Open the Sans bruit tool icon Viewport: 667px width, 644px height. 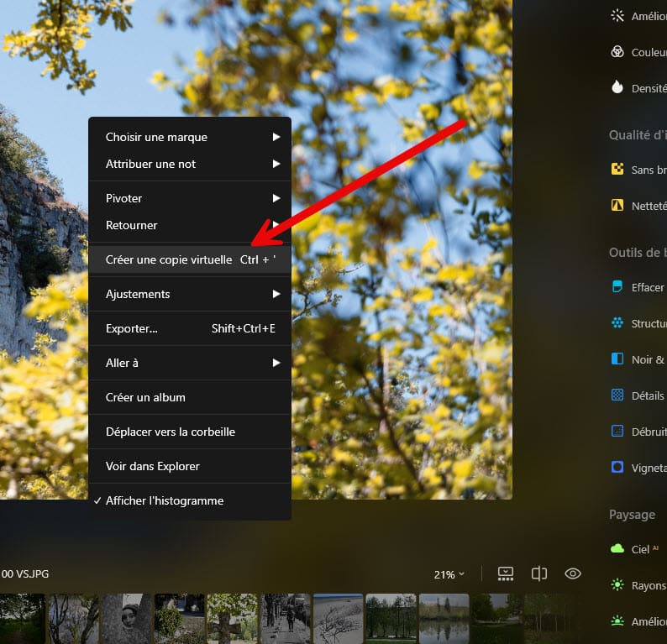[x=617, y=169]
